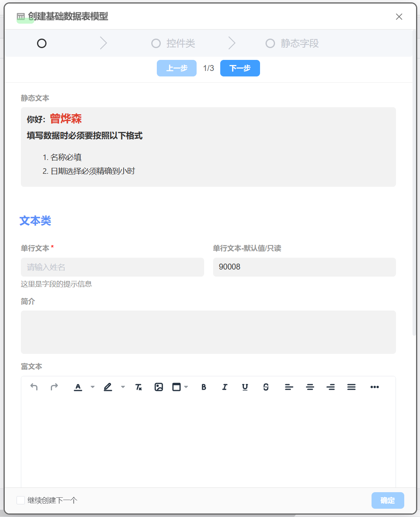Insert an image in rich text editor
The width and height of the screenshot is (420, 517).
(x=159, y=387)
